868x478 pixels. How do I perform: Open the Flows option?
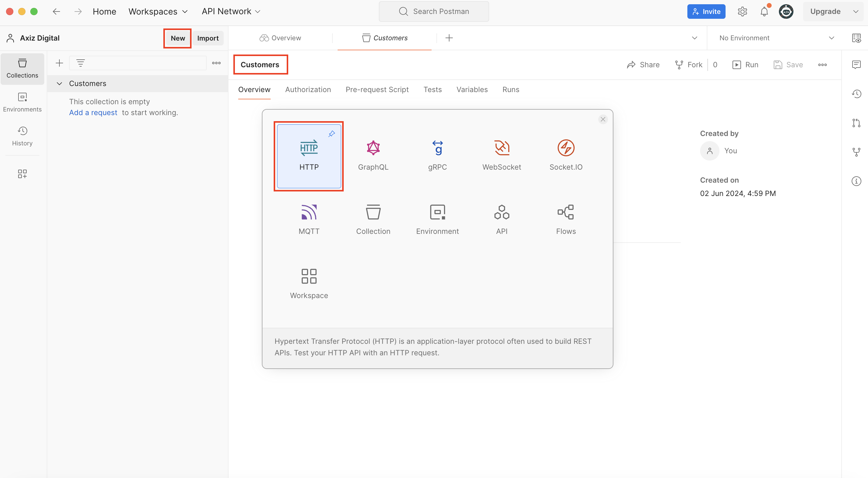pyautogui.click(x=566, y=220)
